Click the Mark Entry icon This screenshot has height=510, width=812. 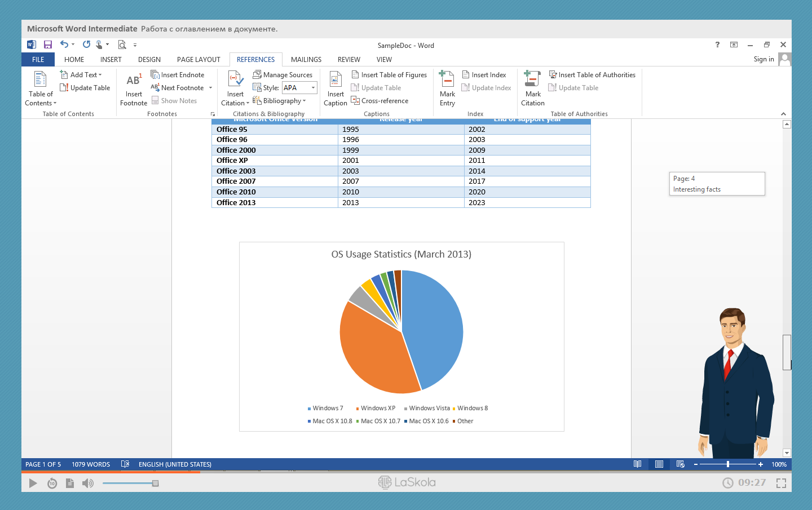[447, 80]
